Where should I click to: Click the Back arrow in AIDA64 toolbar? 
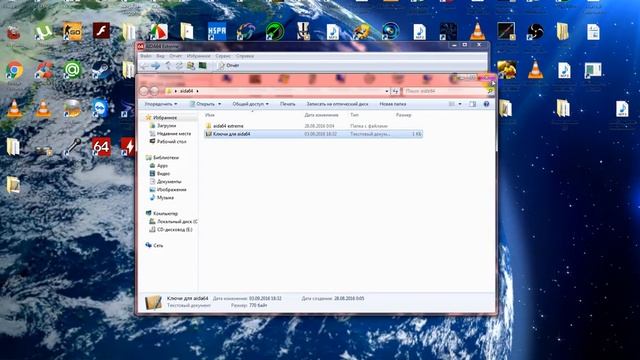(x=144, y=66)
